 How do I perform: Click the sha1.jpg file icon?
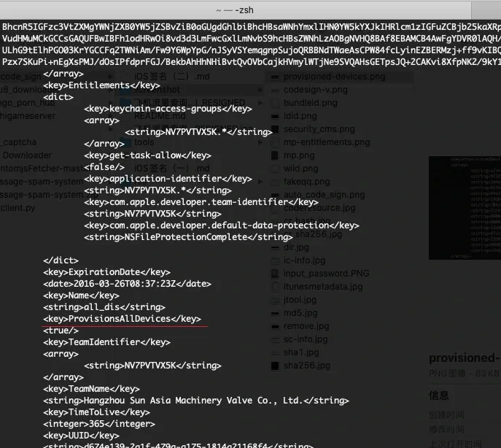[275, 352]
